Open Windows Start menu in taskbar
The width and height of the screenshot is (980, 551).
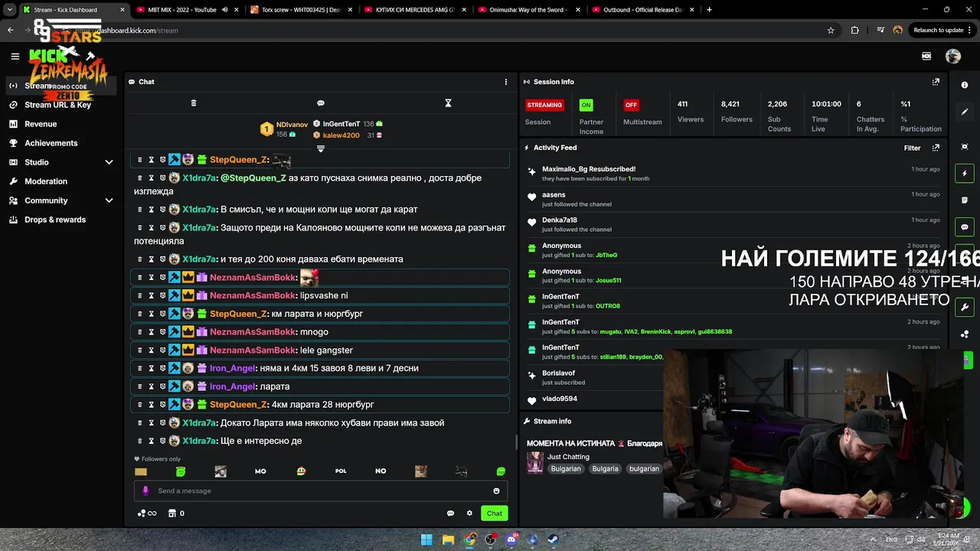click(x=426, y=540)
